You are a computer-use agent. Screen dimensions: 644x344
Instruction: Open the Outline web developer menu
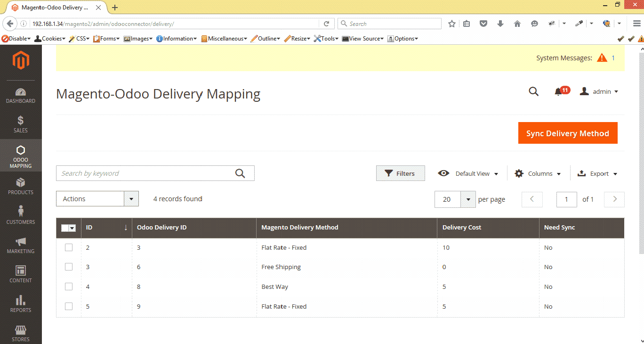266,39
